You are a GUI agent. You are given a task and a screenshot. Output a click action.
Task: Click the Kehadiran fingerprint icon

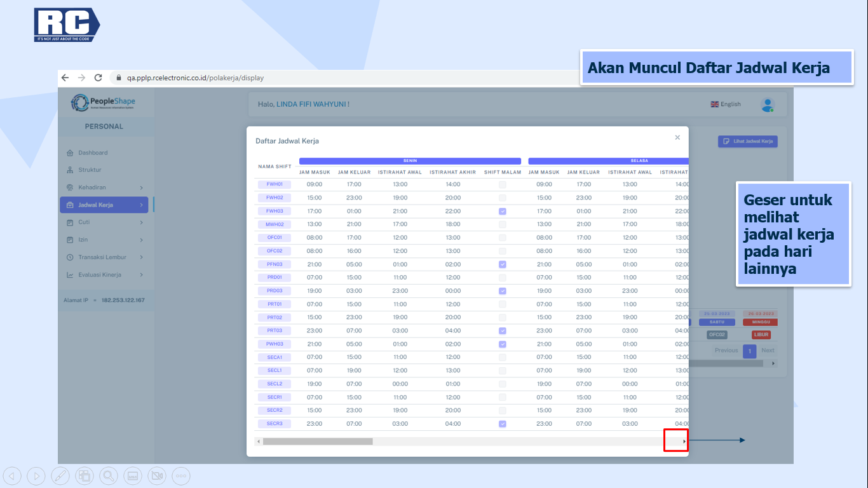(70, 187)
